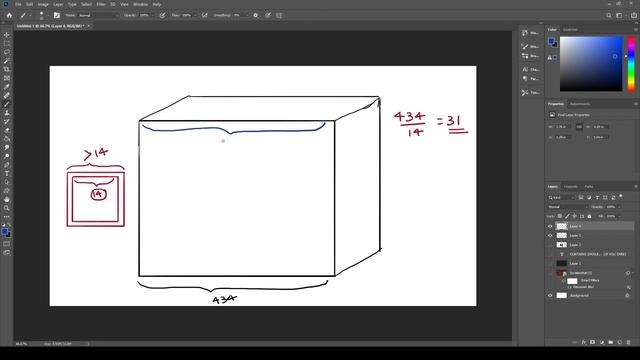640x360 pixels.
Task: Select the Clone Stamp tool
Action: click(x=7, y=113)
